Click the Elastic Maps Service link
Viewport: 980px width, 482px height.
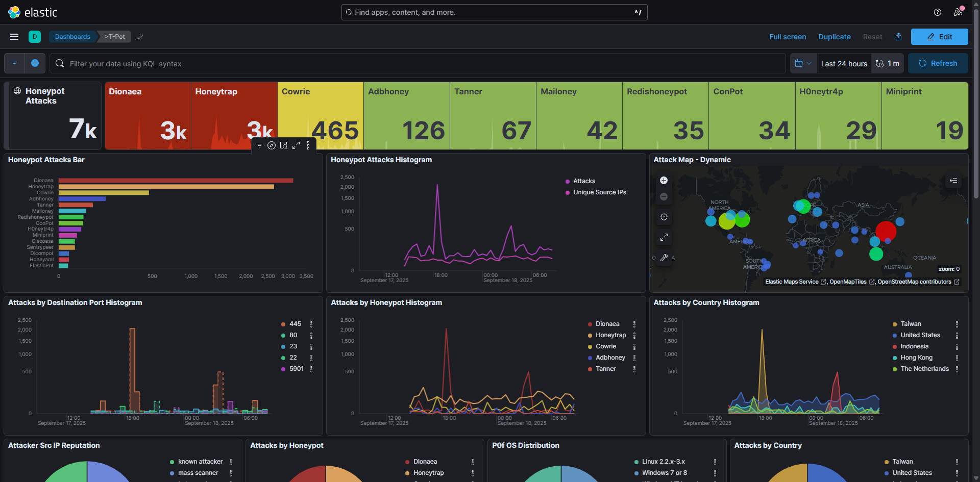pos(792,282)
